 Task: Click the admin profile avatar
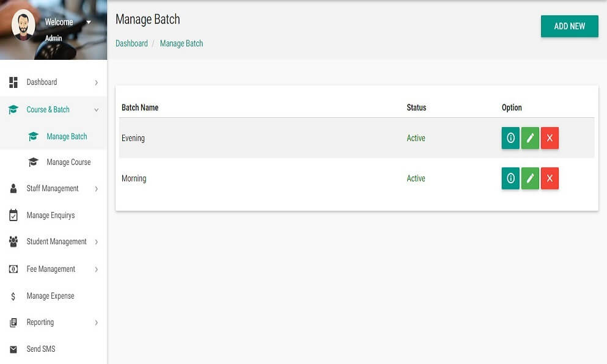pos(23,26)
